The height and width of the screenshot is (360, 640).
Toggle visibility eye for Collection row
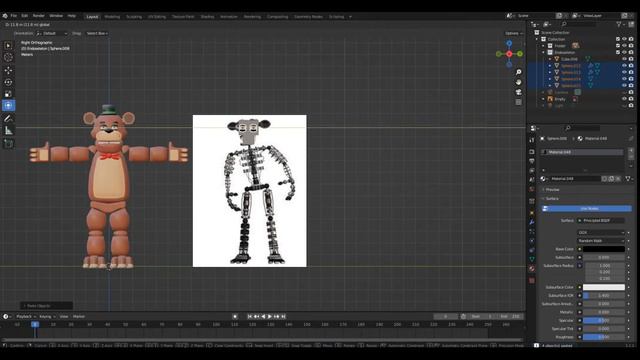pyautogui.click(x=624, y=39)
